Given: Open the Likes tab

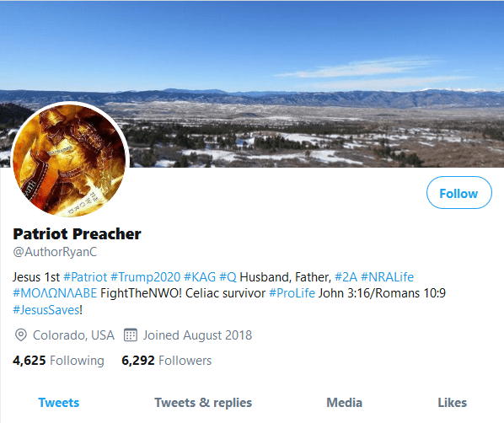Looking at the screenshot, I should point(453,403).
